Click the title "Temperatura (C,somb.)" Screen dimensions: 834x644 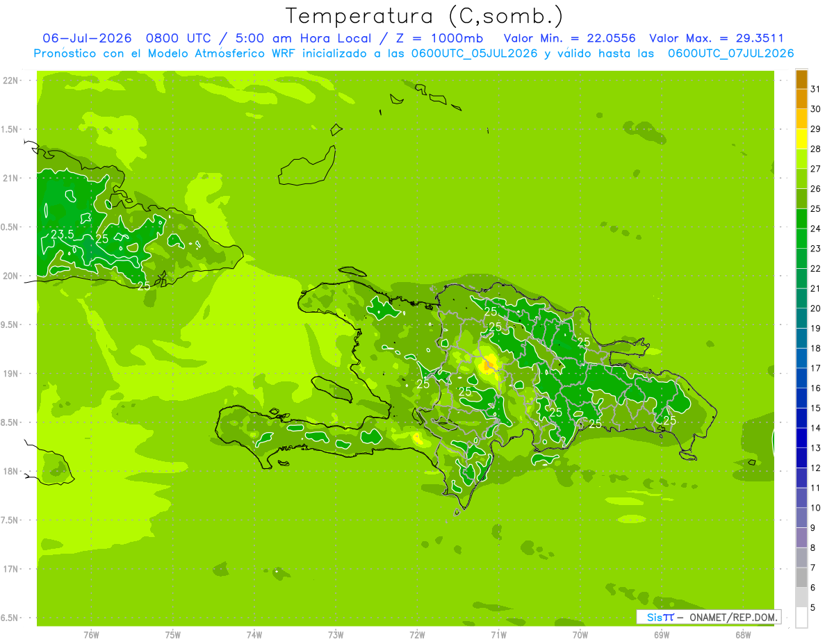(424, 15)
